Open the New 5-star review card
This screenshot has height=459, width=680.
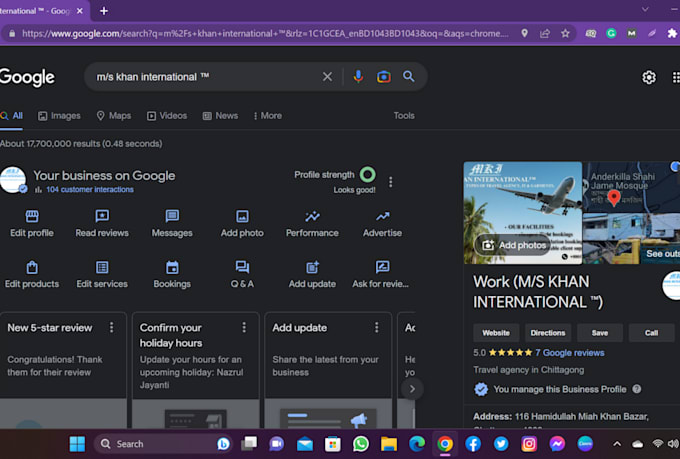[63, 370]
